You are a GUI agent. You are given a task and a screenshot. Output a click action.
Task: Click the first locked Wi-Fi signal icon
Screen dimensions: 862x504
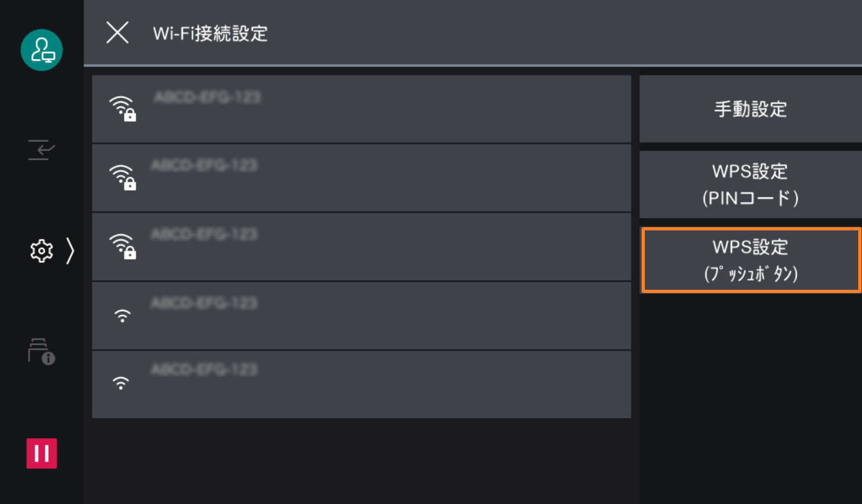[123, 108]
